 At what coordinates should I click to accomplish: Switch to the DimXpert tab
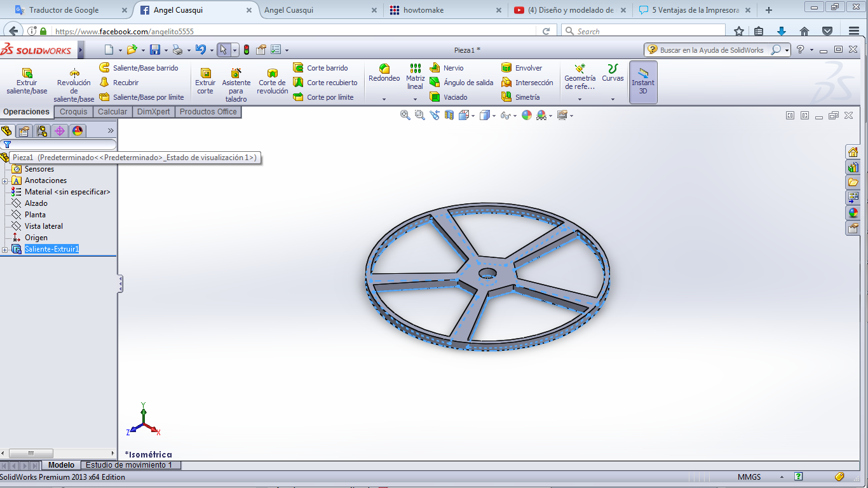pyautogui.click(x=153, y=112)
